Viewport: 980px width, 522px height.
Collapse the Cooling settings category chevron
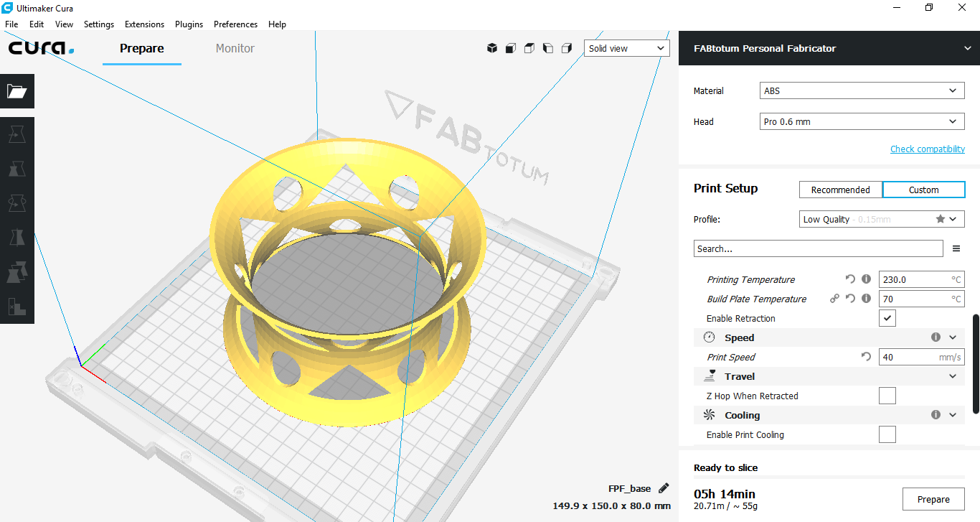pos(953,415)
